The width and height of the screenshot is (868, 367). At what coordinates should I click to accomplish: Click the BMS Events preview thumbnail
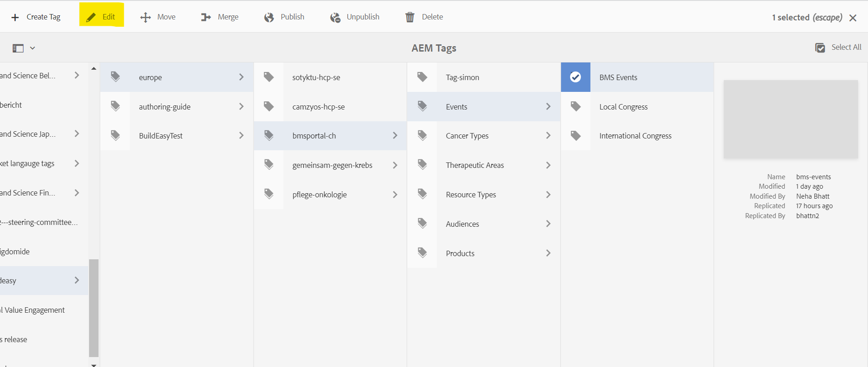[791, 119]
